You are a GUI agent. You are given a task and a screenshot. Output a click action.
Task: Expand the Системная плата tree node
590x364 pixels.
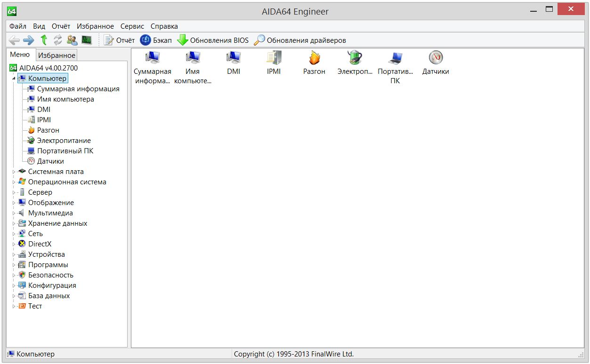click(14, 172)
